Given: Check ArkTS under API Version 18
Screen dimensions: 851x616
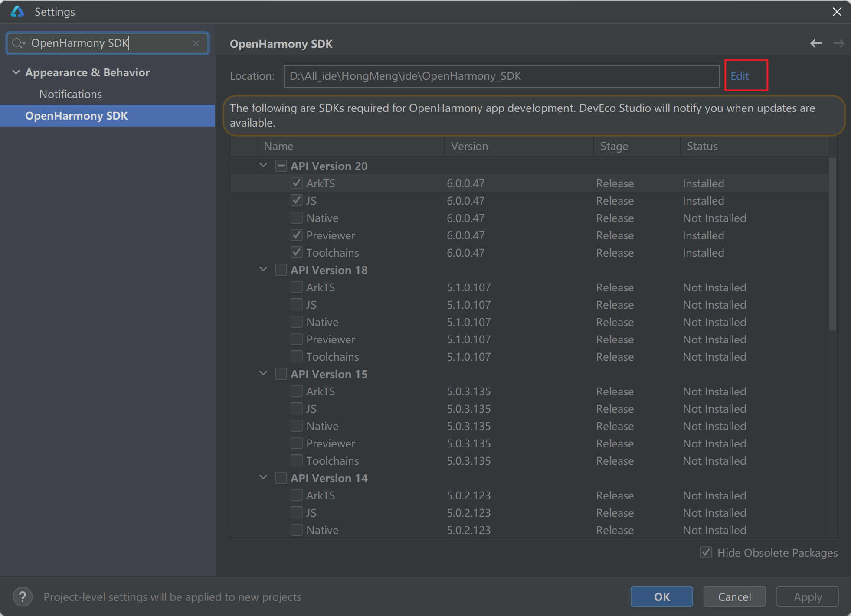Looking at the screenshot, I should point(297,287).
